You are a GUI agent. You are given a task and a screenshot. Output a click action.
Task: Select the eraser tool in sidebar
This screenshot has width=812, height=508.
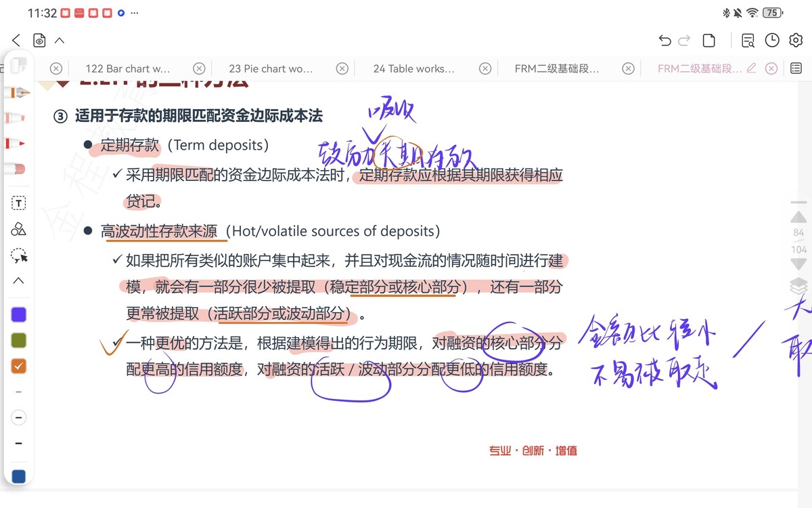tap(18, 169)
